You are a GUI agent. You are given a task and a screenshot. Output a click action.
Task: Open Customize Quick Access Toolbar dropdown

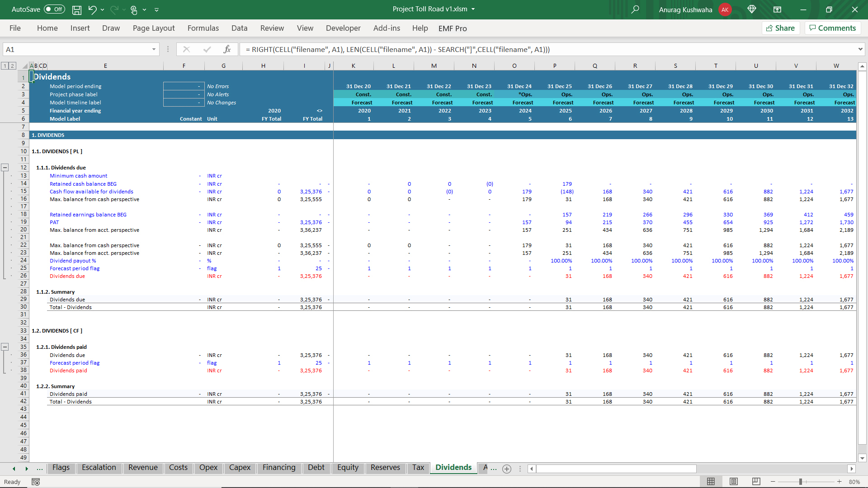pos(156,9)
